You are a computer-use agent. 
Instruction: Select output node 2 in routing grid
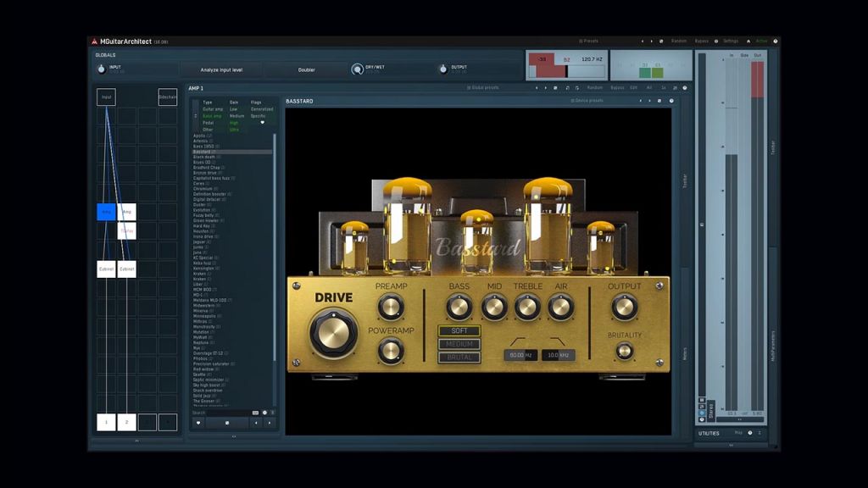(x=127, y=422)
